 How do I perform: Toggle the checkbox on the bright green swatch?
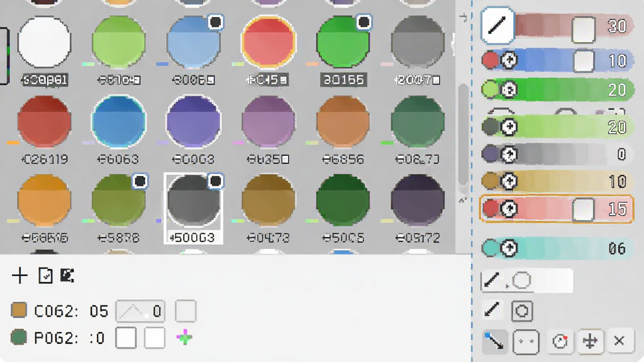(364, 22)
